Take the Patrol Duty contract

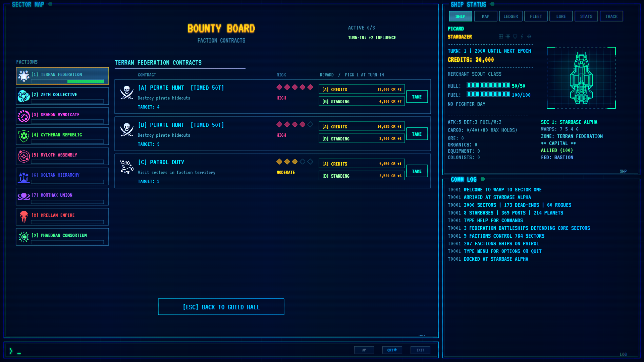pos(417,171)
